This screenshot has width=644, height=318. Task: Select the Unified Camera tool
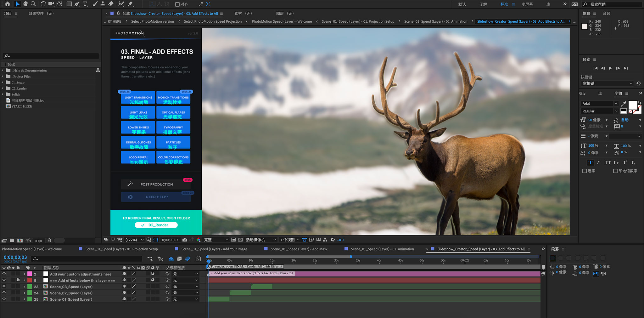(x=51, y=4)
